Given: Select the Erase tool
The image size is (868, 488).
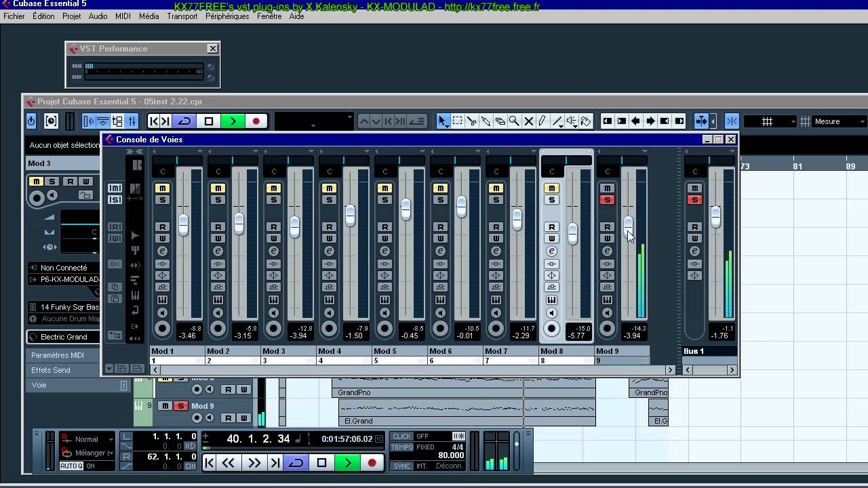Looking at the screenshot, I should pos(500,121).
